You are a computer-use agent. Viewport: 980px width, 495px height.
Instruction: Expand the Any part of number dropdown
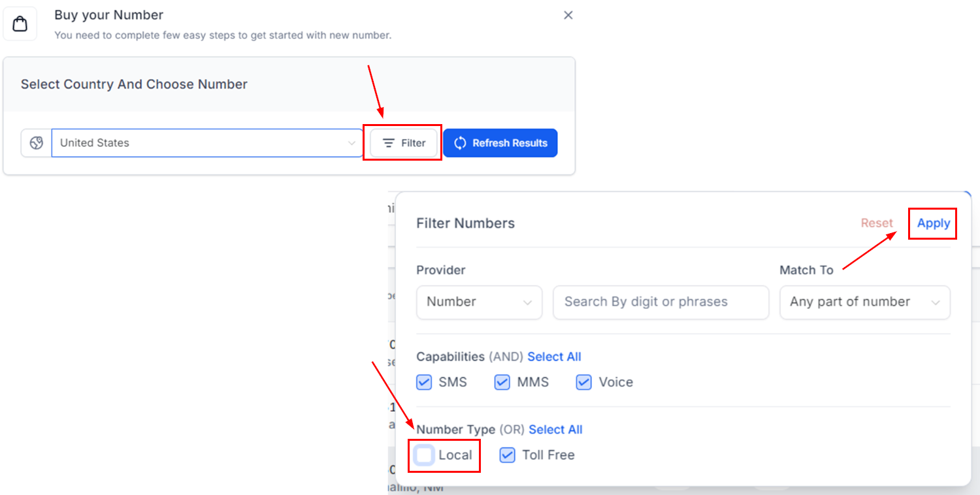(864, 302)
